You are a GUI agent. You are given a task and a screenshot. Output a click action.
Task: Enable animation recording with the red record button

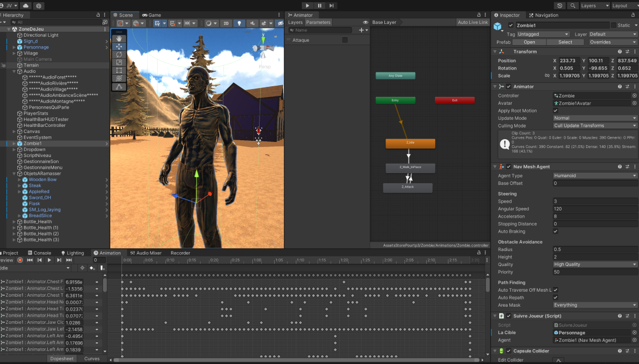click(20, 260)
